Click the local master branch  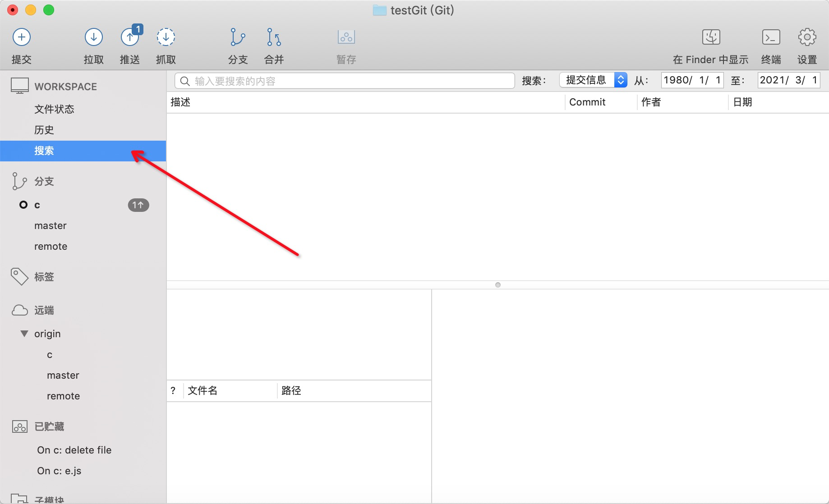tap(50, 225)
